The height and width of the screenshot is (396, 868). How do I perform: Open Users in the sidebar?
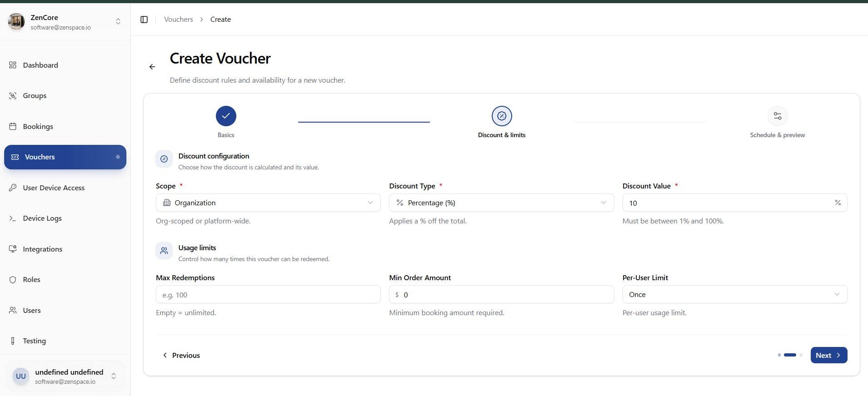(x=65, y=310)
